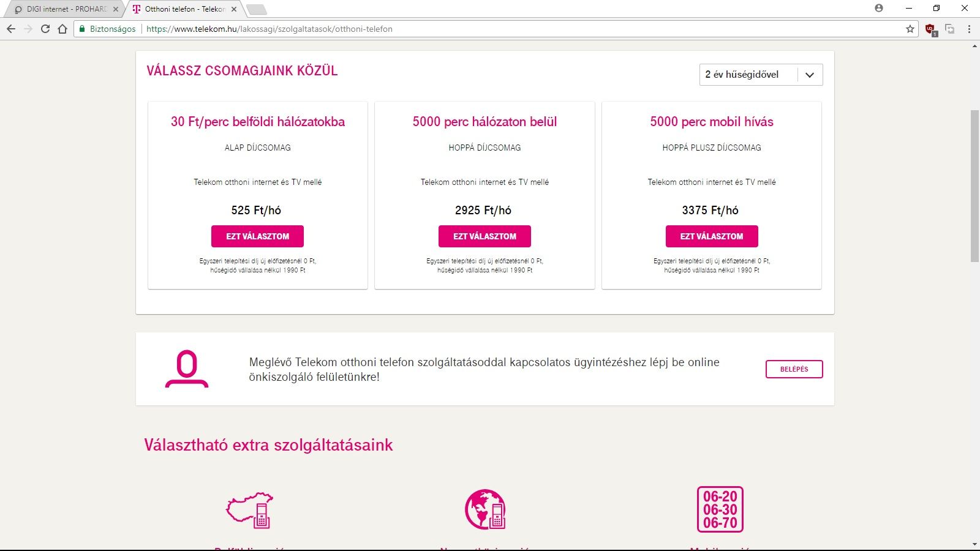Viewport: 980px width, 551px height.
Task: Click the vertical page scrollbar thumb
Action: pyautogui.click(x=974, y=186)
